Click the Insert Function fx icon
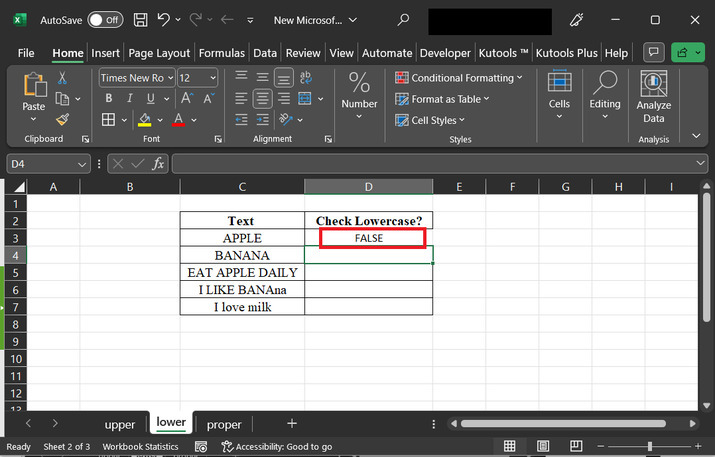715x457 pixels. (x=158, y=164)
